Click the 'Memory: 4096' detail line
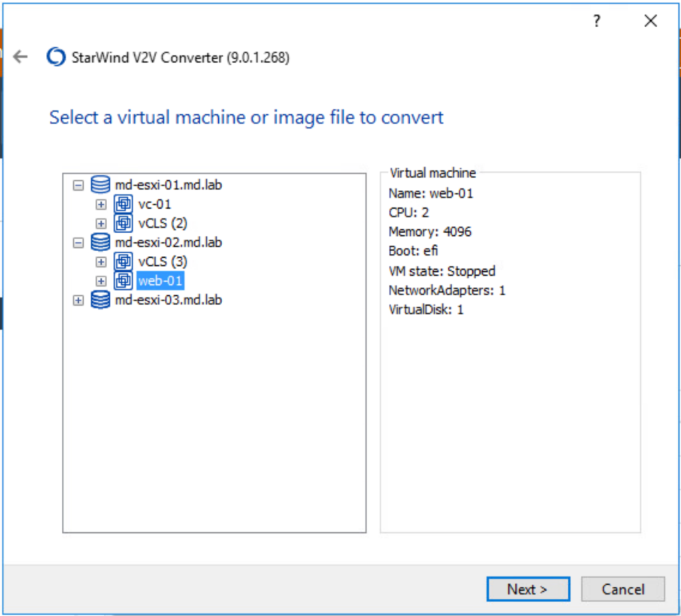 click(x=430, y=231)
